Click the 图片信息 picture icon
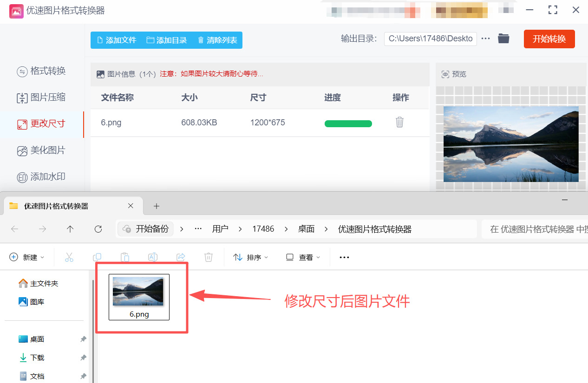Viewport: 588px width, 383px height. coord(100,74)
